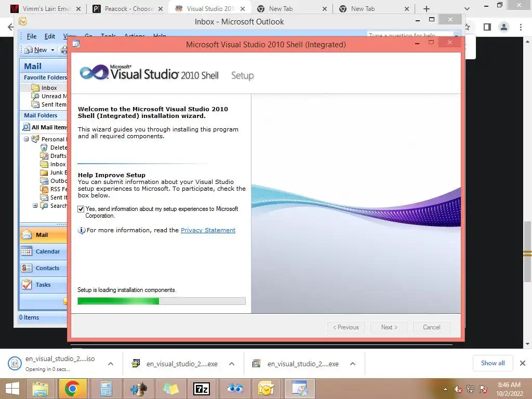The height and width of the screenshot is (399, 532).
Task: Select Unread Mail favorite folder icon
Action: [x=35, y=96]
